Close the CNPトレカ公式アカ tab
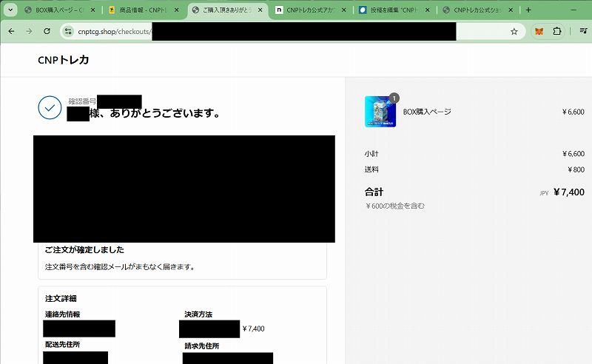This screenshot has height=364, width=592. coord(343,10)
